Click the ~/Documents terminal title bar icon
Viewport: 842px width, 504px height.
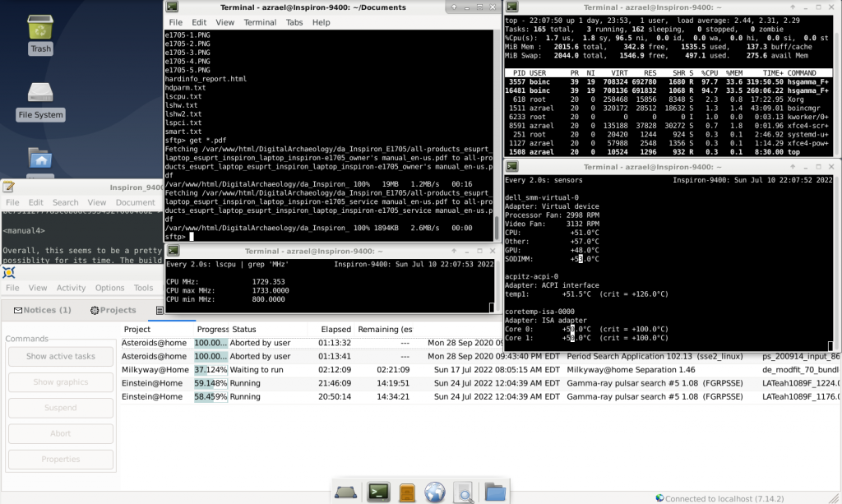click(x=172, y=7)
